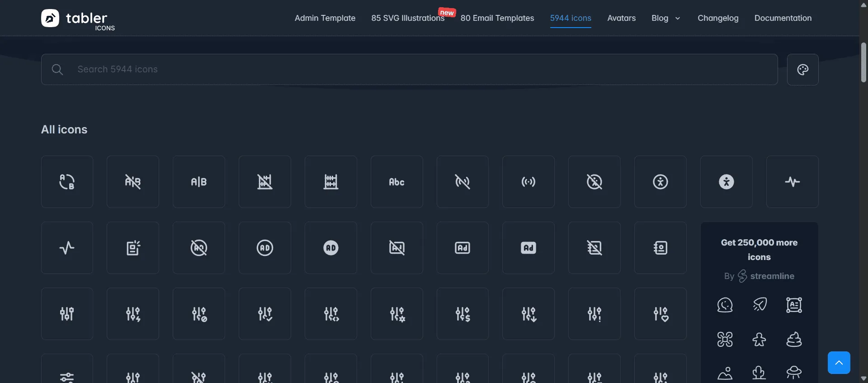
Task: Click the Tabler Icons logo
Action: 78,19
